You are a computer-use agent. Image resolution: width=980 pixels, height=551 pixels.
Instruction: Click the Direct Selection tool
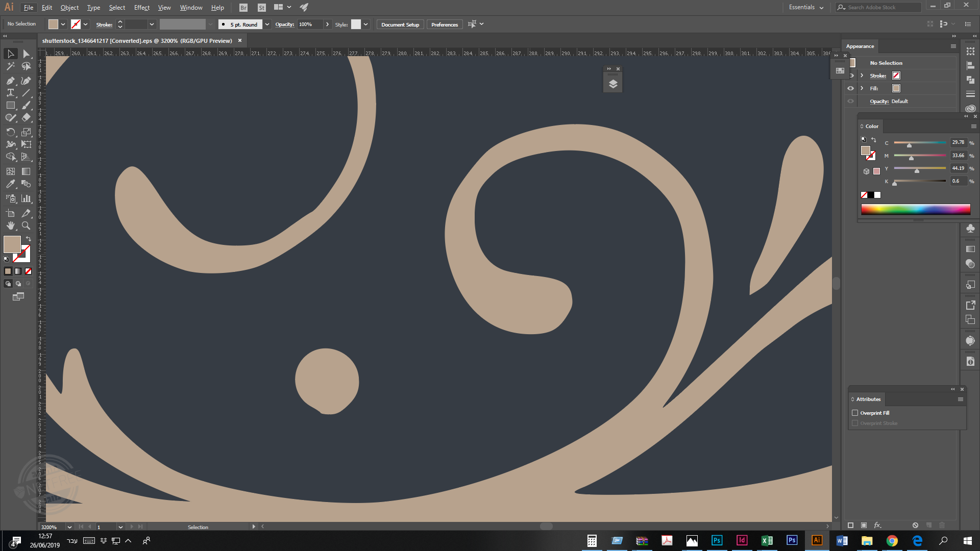[26, 54]
